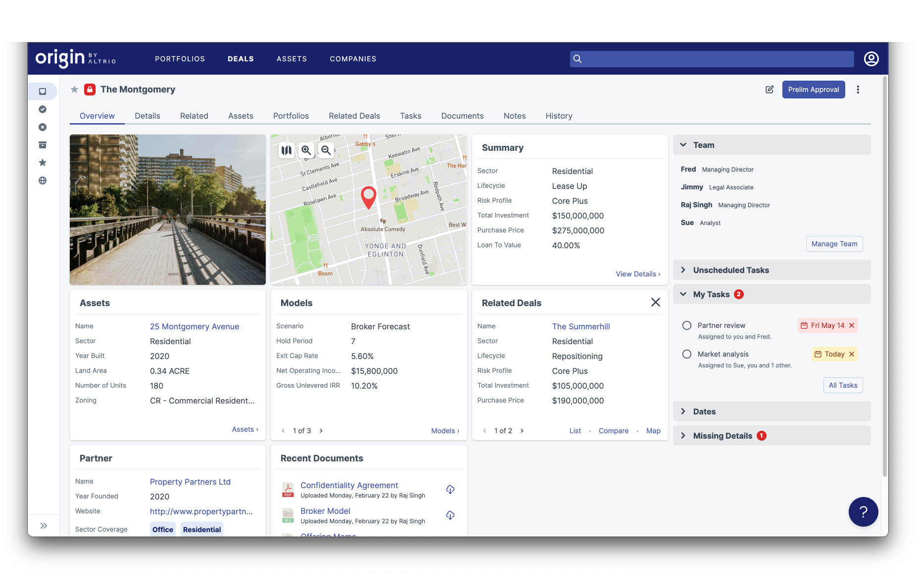Open the Models link

point(445,431)
